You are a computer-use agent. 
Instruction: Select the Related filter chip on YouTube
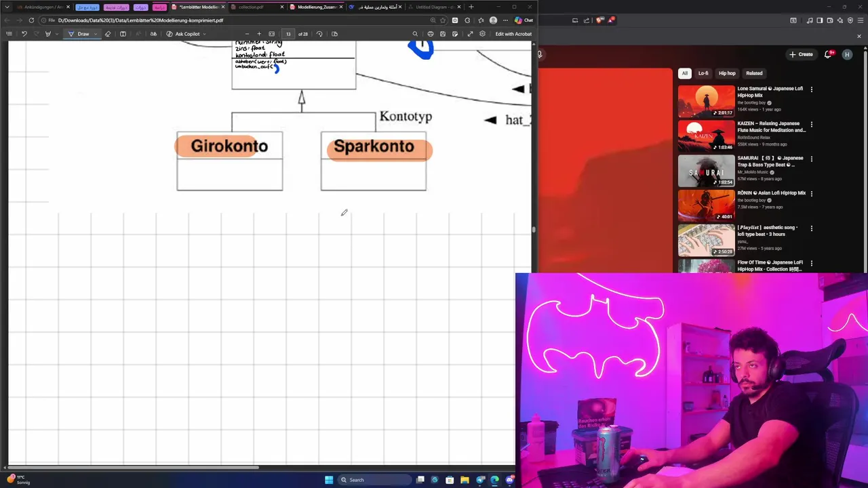[754, 73]
